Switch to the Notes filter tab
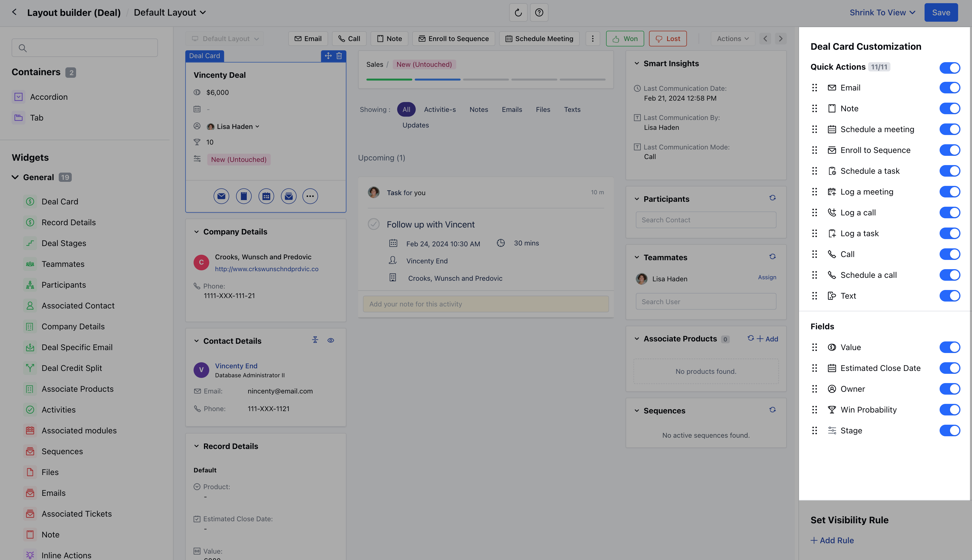 tap(478, 109)
